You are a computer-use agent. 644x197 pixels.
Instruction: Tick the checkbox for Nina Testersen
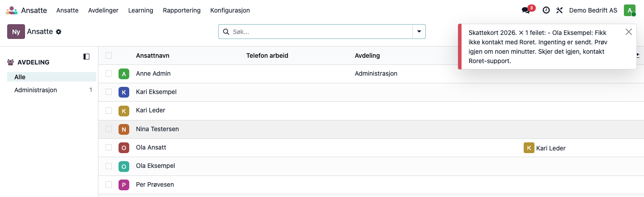pos(109,129)
